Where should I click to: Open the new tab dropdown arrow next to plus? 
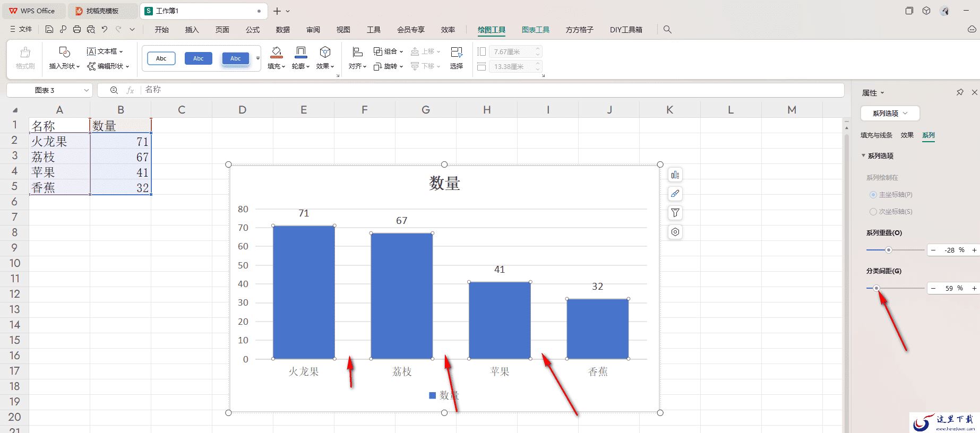pos(288,11)
